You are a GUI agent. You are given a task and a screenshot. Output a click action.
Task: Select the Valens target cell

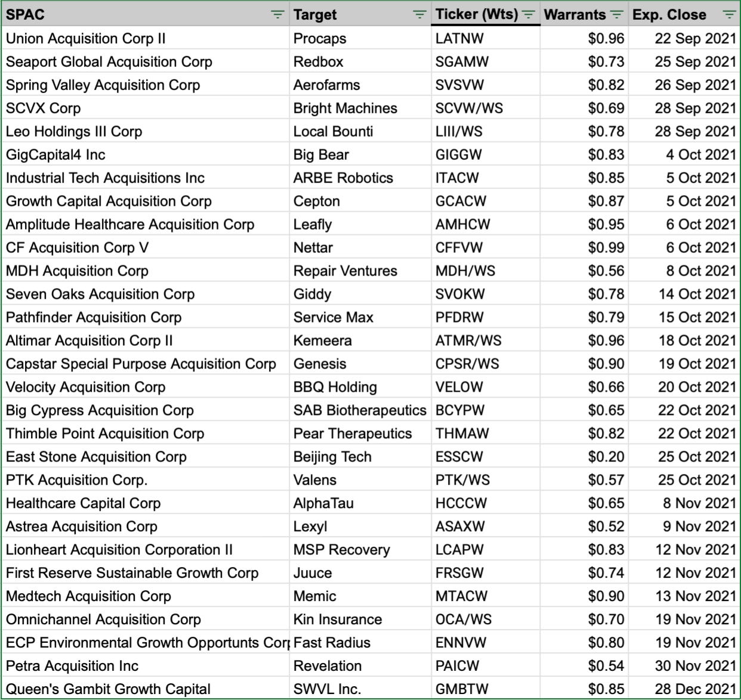(360, 481)
